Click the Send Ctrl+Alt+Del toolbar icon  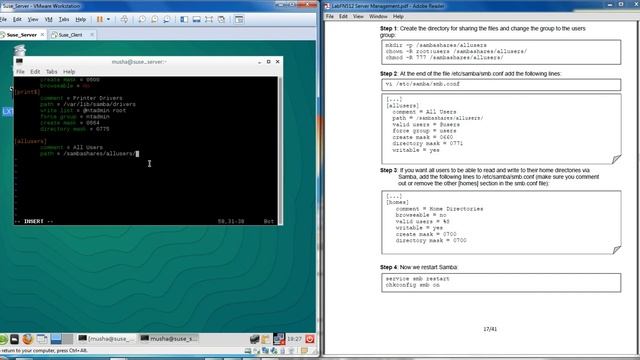point(124,19)
